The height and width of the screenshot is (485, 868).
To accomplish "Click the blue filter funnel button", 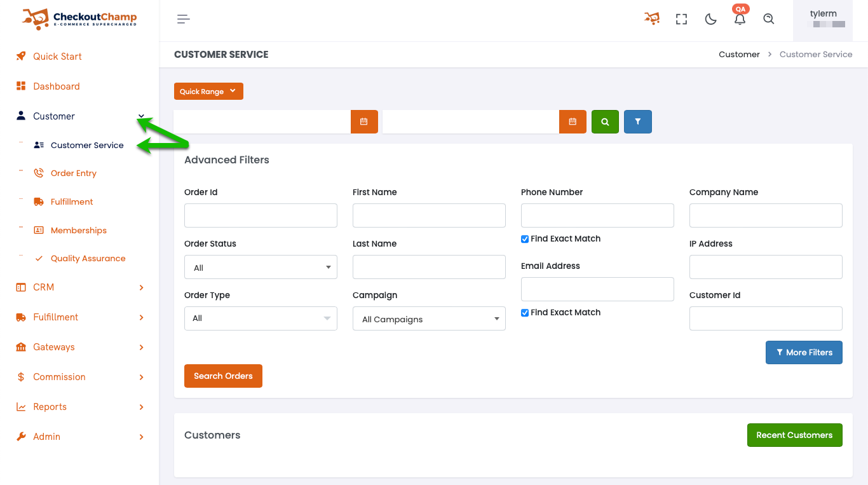I will [638, 121].
